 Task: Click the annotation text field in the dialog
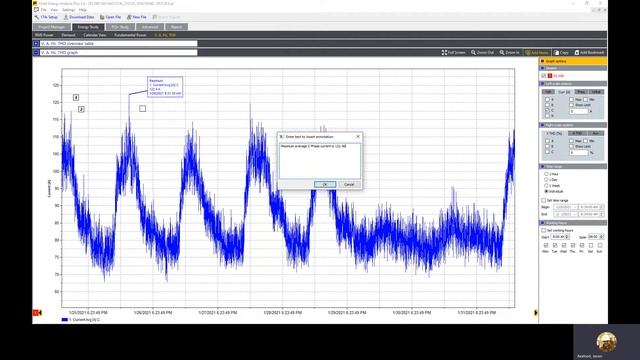(320, 160)
